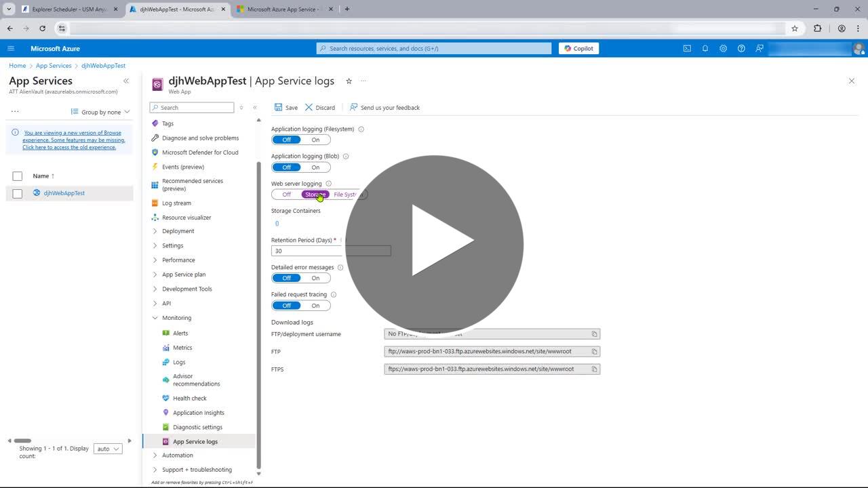Screen dimensions: 868x488
Task: Click the Copilot button
Action: click(x=578, y=49)
